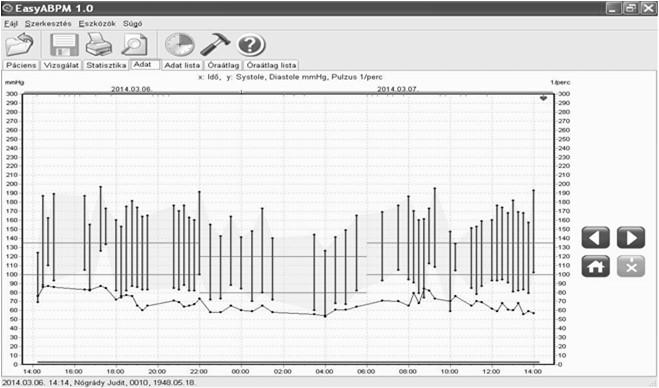Save data with the floppy disk icon
Viewport: 659px width, 388px height.
point(64,45)
